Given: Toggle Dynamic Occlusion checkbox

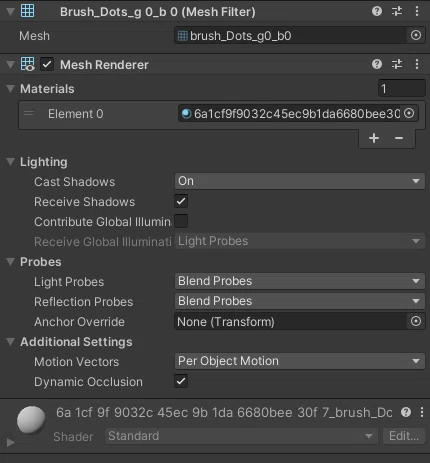Looking at the screenshot, I should (x=181, y=381).
